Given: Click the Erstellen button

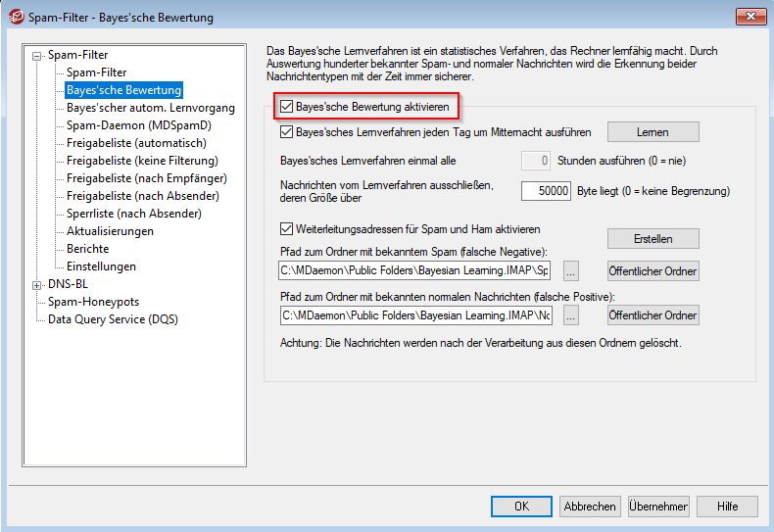Looking at the screenshot, I should [653, 239].
